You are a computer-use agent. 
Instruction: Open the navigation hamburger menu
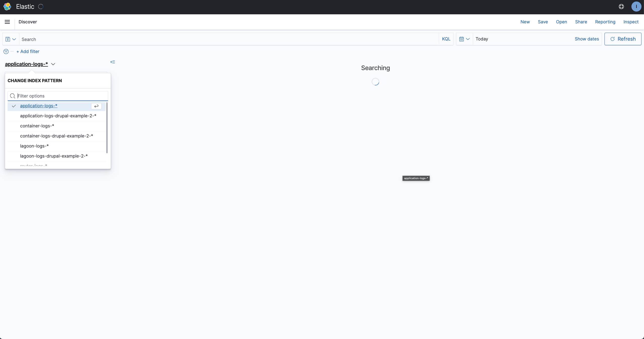[x=7, y=22]
